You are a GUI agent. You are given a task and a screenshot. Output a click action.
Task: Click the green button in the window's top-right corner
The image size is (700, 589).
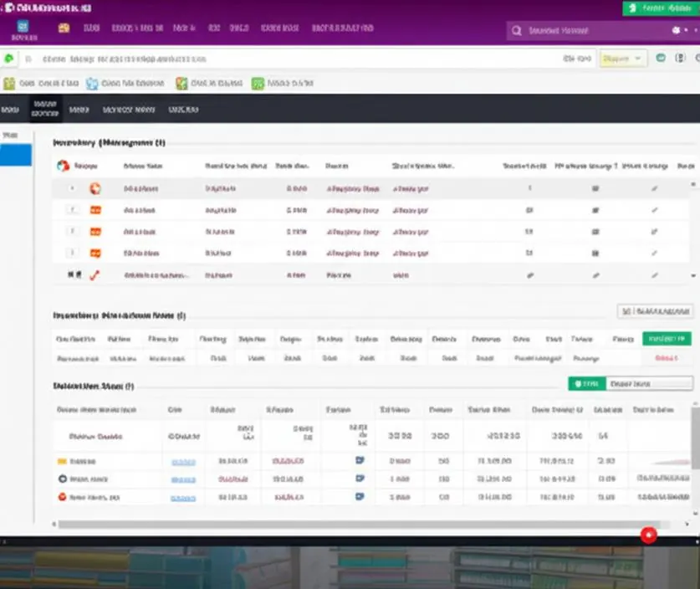(x=661, y=8)
